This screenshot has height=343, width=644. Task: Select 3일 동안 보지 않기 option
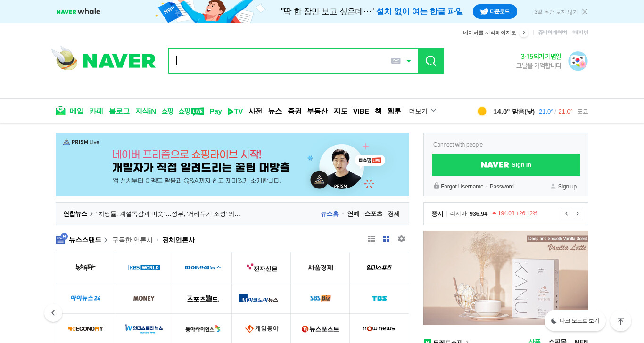pyautogui.click(x=556, y=12)
